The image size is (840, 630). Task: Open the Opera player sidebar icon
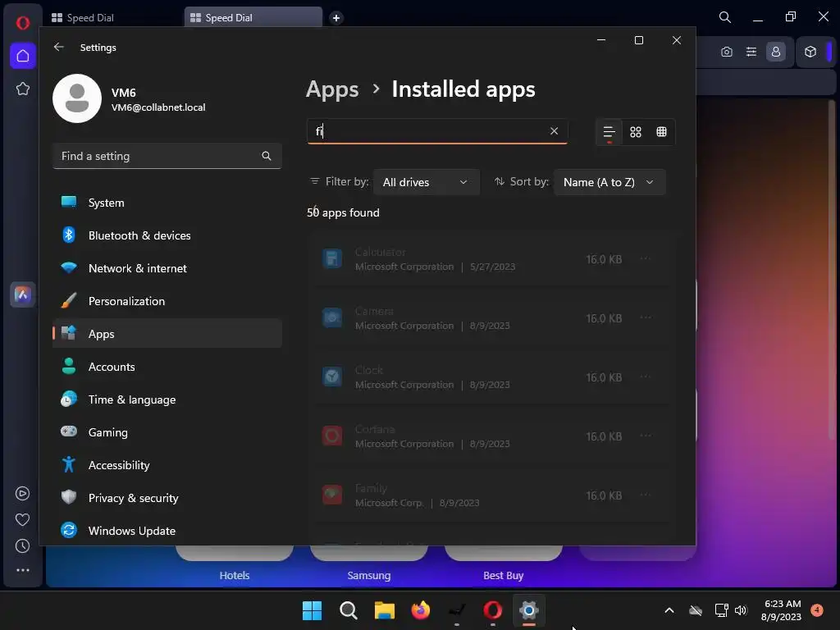pos(22,493)
